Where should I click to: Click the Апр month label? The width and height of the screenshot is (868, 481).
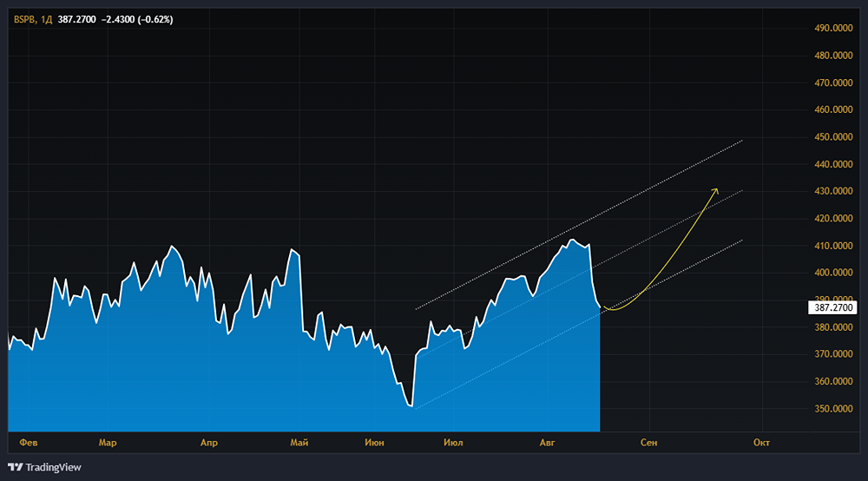point(208,443)
